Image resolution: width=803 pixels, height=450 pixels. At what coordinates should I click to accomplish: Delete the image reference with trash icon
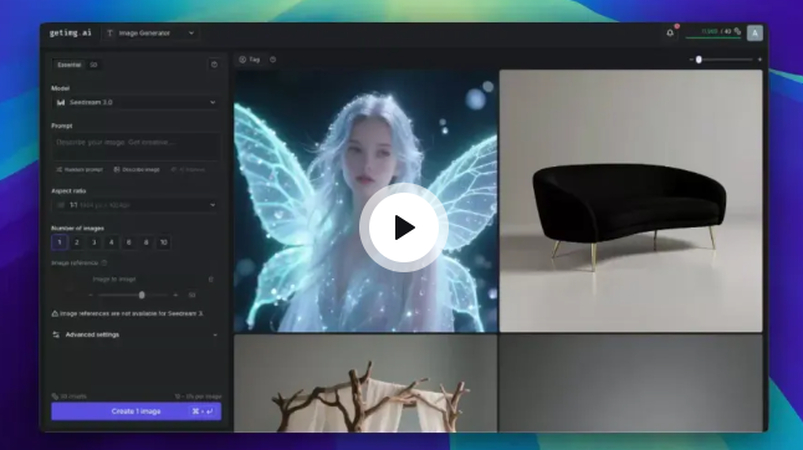210,279
